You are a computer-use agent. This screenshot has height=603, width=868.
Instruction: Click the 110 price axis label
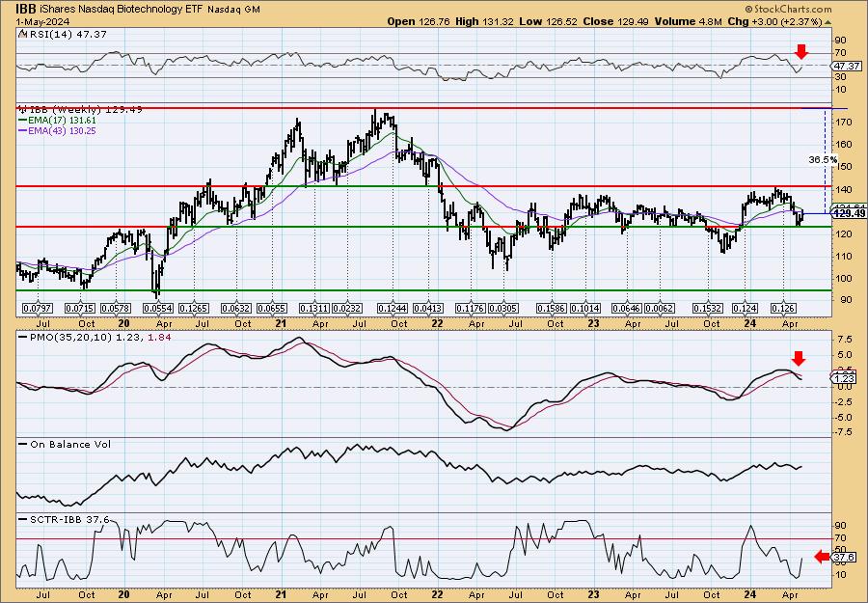click(x=845, y=256)
